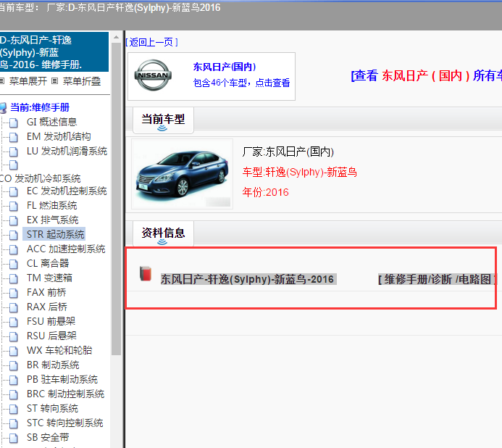502x448 pixels.
Task: Click the page icon beside PB 驻车制动系统
Action: pyautogui.click(x=14, y=379)
